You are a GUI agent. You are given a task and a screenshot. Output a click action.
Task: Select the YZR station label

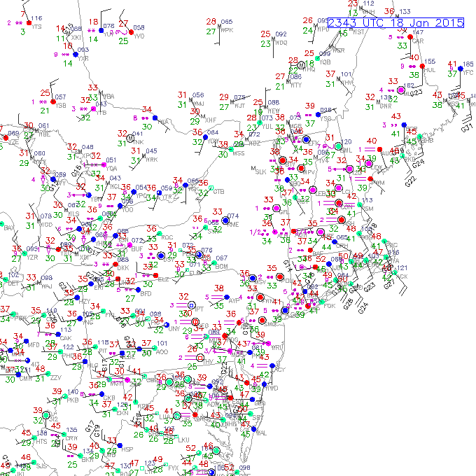tap(32, 258)
